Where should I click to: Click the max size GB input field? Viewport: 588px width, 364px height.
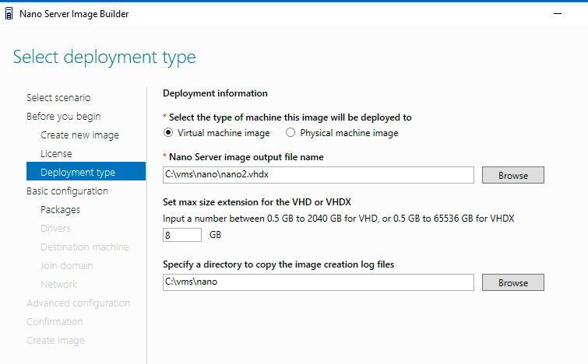(x=182, y=235)
